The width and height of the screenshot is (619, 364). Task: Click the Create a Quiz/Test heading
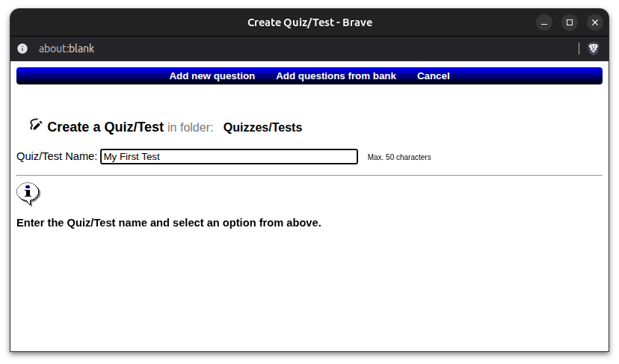tap(105, 127)
